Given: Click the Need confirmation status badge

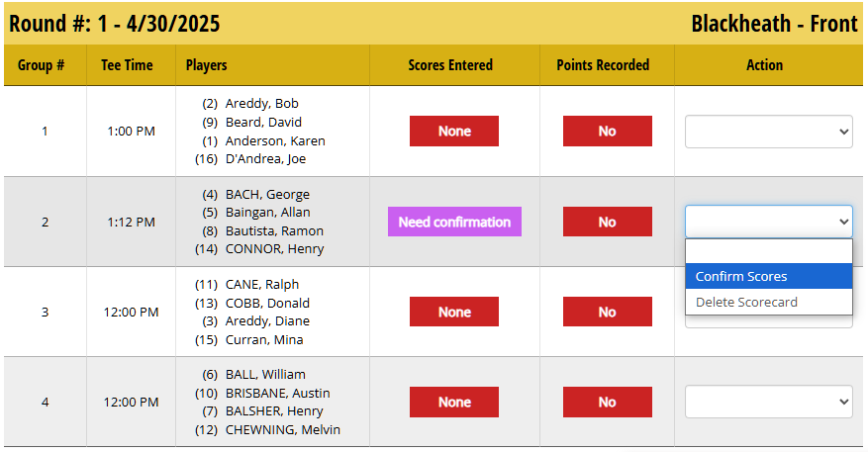Looking at the screenshot, I should click(x=454, y=222).
